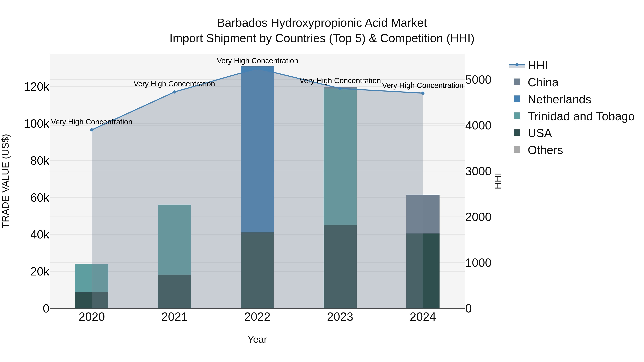Click the chart title Barbados Hydroxypropionic Acid Market
Image resolution: width=644 pixels, height=362 pixels.
tap(322, 23)
